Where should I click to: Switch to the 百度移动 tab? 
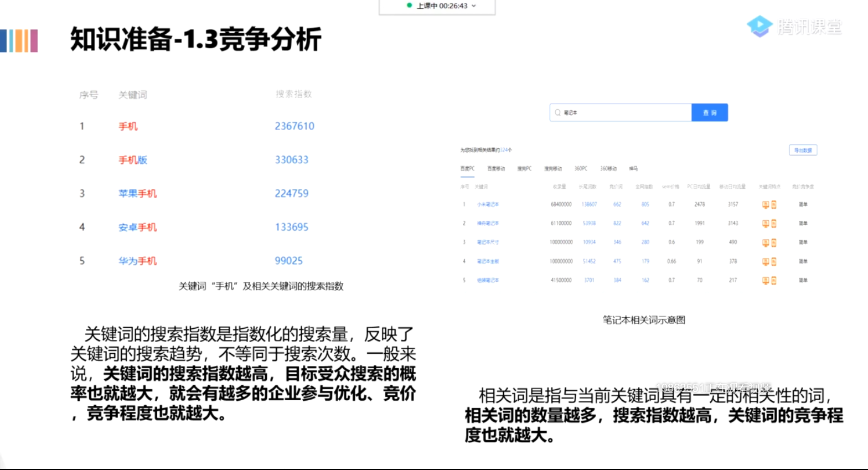495,168
